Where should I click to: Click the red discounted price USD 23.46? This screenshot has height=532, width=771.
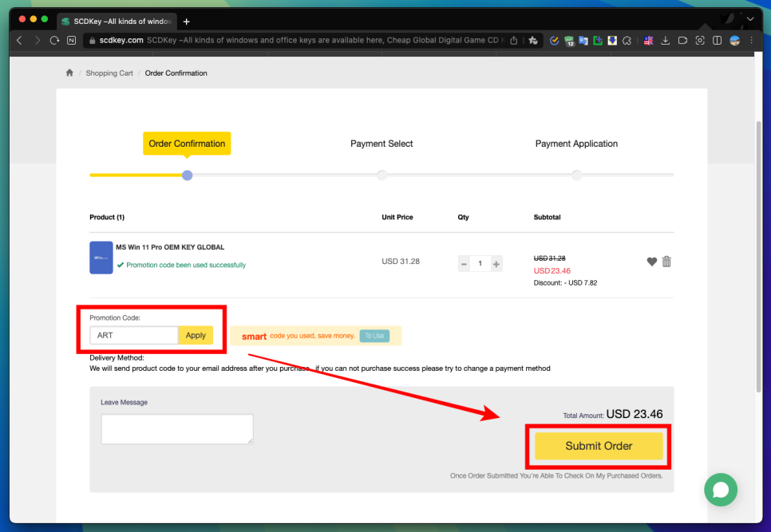tap(552, 270)
